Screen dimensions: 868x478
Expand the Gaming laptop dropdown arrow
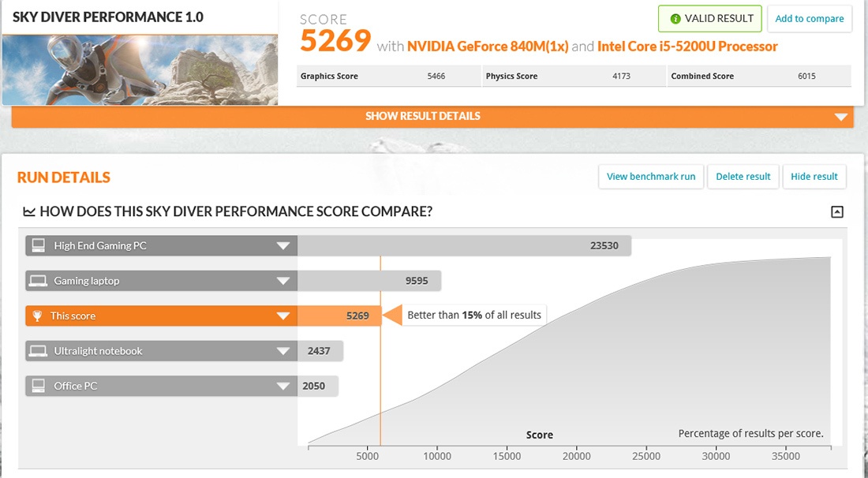(x=282, y=281)
